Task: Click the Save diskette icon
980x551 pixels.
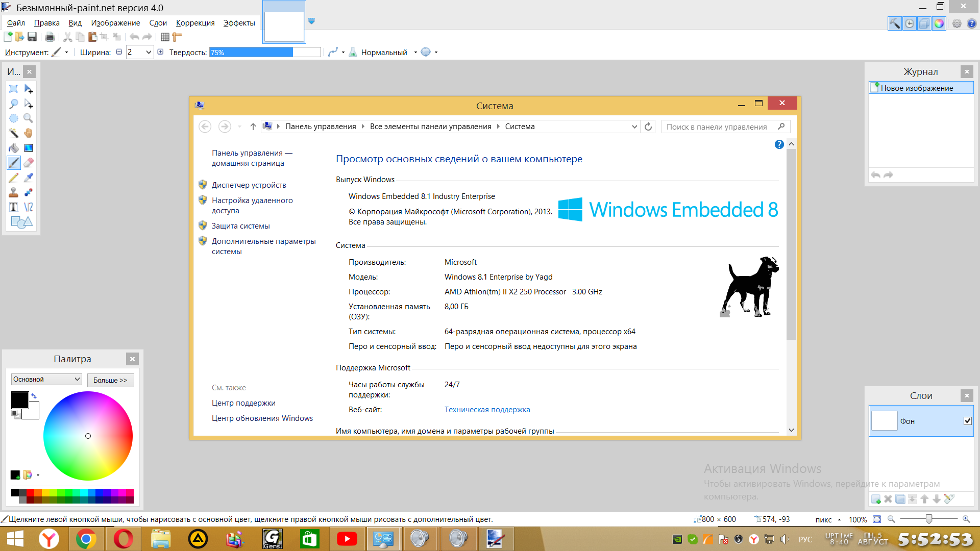Action: 32,37
